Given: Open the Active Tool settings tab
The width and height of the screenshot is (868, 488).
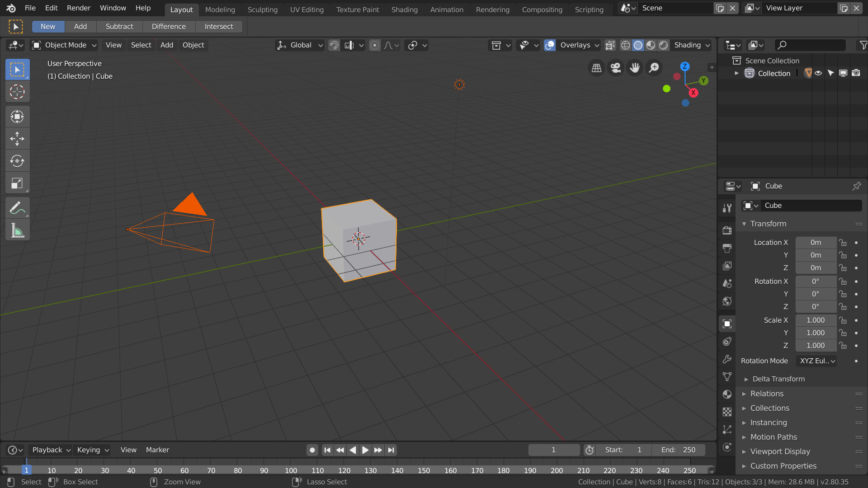Looking at the screenshot, I should [x=727, y=208].
